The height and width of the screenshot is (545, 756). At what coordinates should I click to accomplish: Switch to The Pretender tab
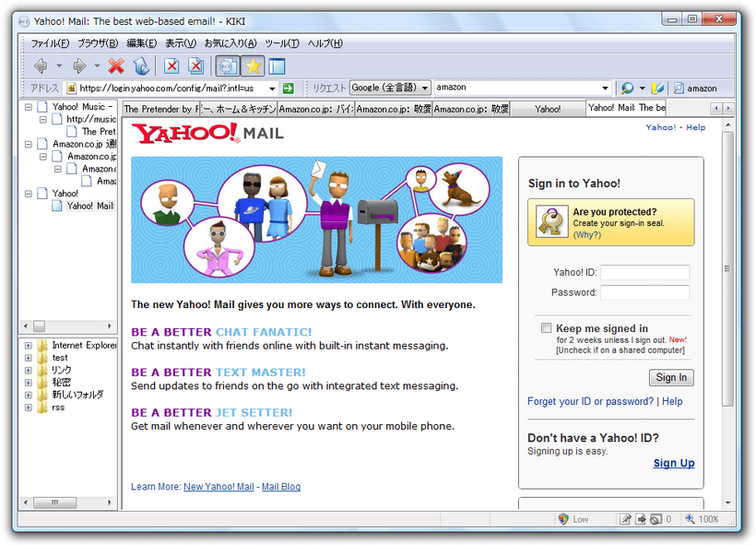click(160, 109)
